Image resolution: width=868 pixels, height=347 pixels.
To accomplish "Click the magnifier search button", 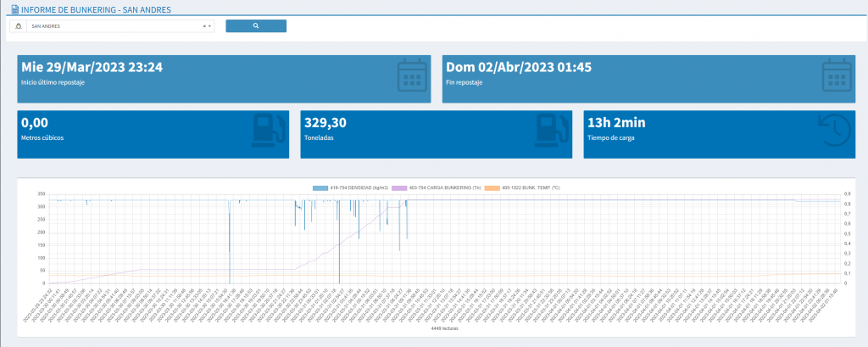I will tap(255, 26).
